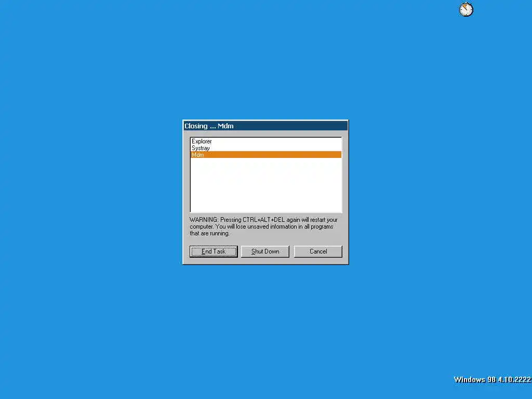532x399 pixels.
Task: Select Explorer in the task list
Action: (x=266, y=141)
